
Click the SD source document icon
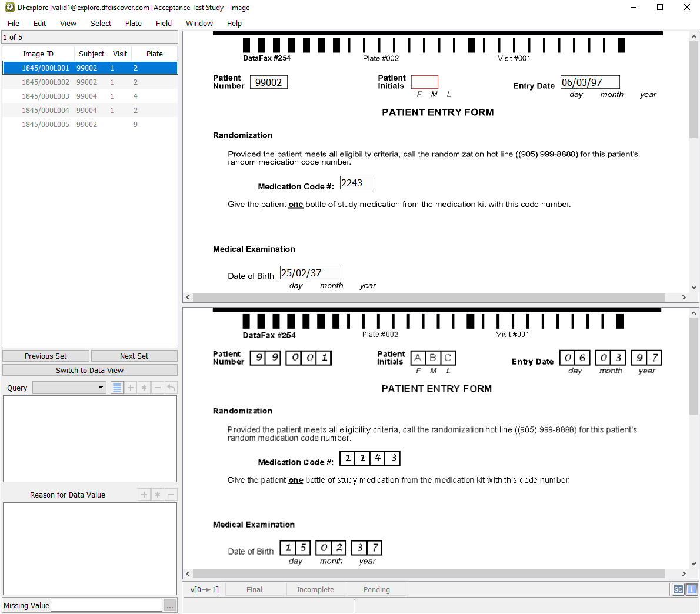point(678,589)
